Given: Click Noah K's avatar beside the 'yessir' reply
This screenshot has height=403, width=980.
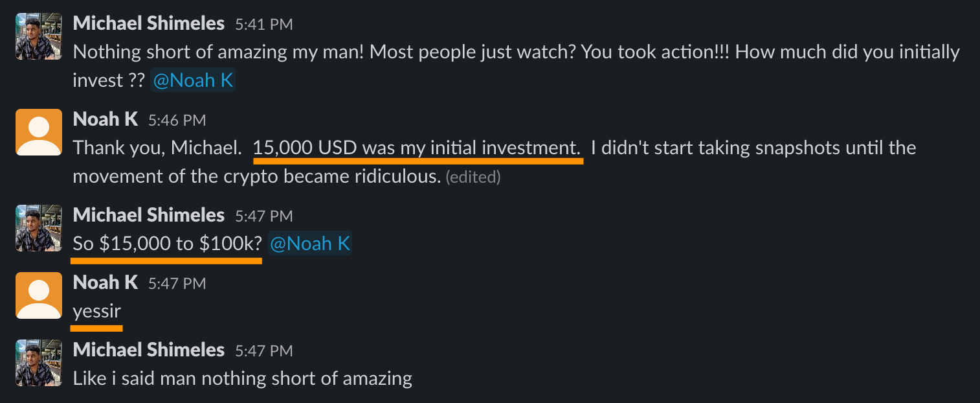Looking at the screenshot, I should tap(38, 295).
